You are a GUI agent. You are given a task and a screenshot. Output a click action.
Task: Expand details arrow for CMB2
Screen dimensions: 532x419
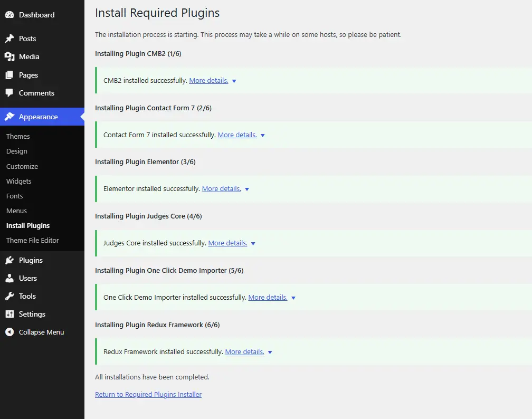pyautogui.click(x=234, y=81)
